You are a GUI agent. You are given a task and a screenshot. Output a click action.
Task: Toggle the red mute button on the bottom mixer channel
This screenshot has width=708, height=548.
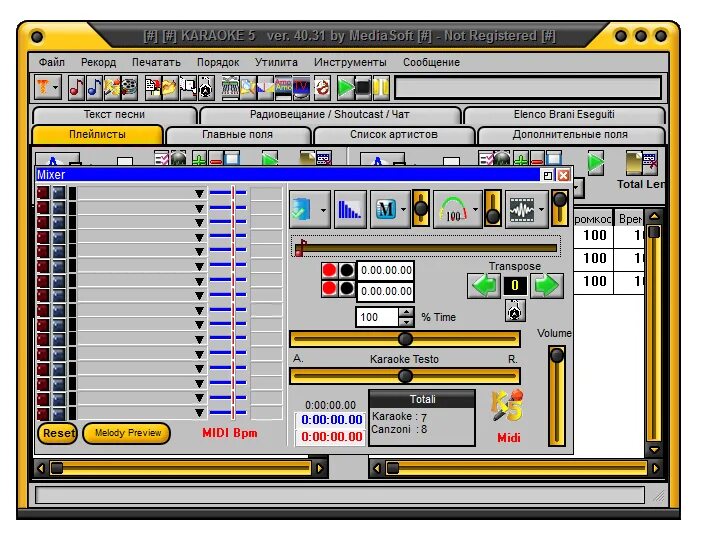pos(43,413)
